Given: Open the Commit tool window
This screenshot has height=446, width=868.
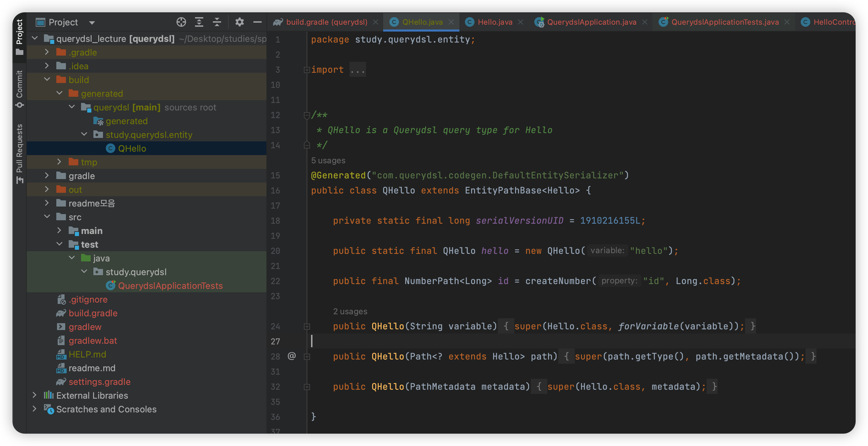Looking at the screenshot, I should click(x=20, y=89).
